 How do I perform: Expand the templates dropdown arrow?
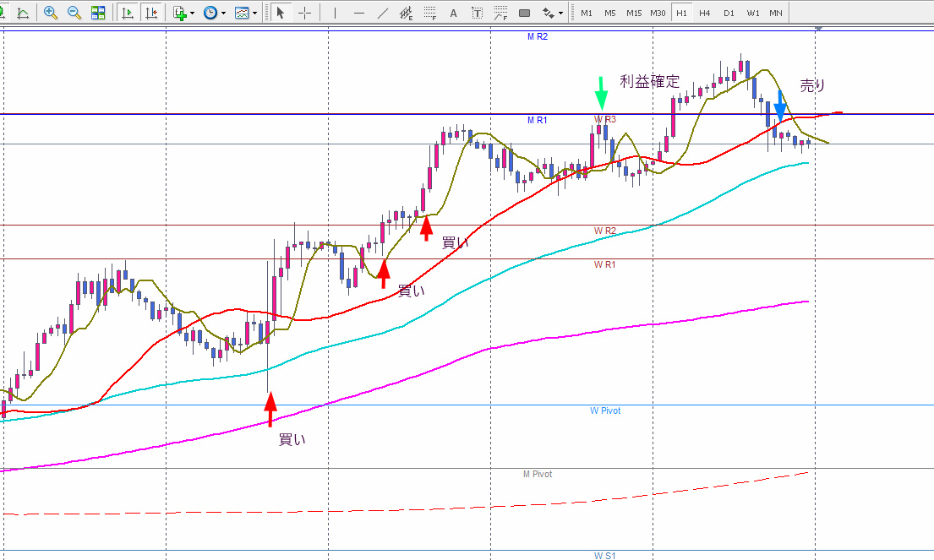pos(255,14)
